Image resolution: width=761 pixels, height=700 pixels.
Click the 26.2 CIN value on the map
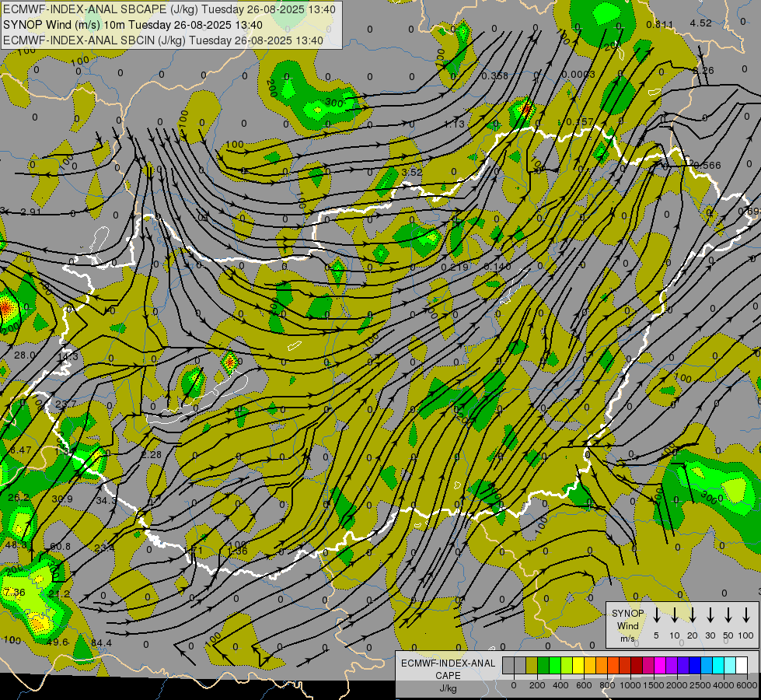(19, 497)
